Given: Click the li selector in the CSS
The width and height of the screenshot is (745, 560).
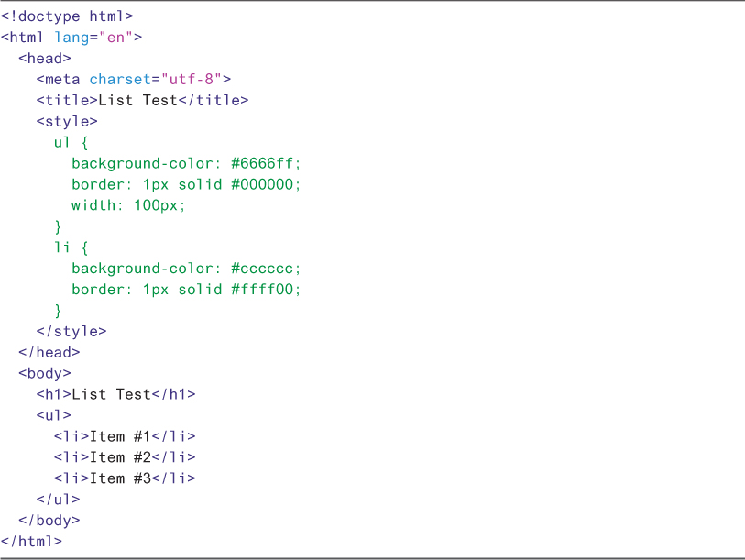Looking at the screenshot, I should point(62,247).
